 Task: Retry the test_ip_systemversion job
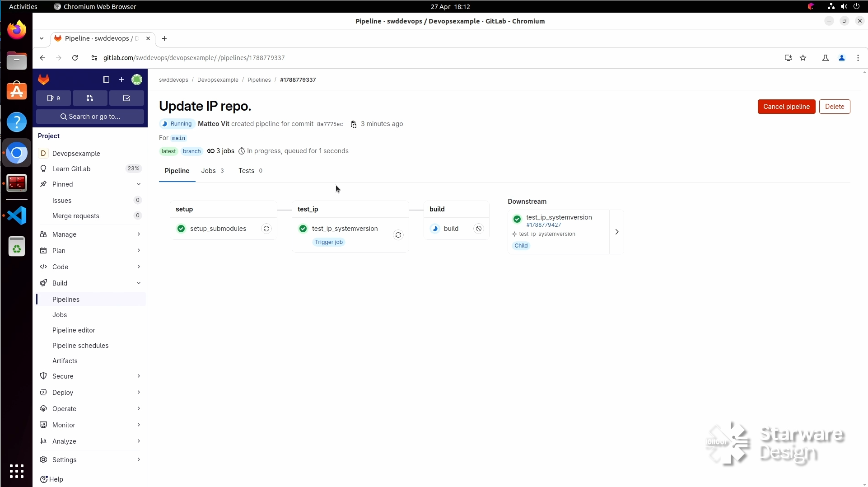click(x=398, y=235)
